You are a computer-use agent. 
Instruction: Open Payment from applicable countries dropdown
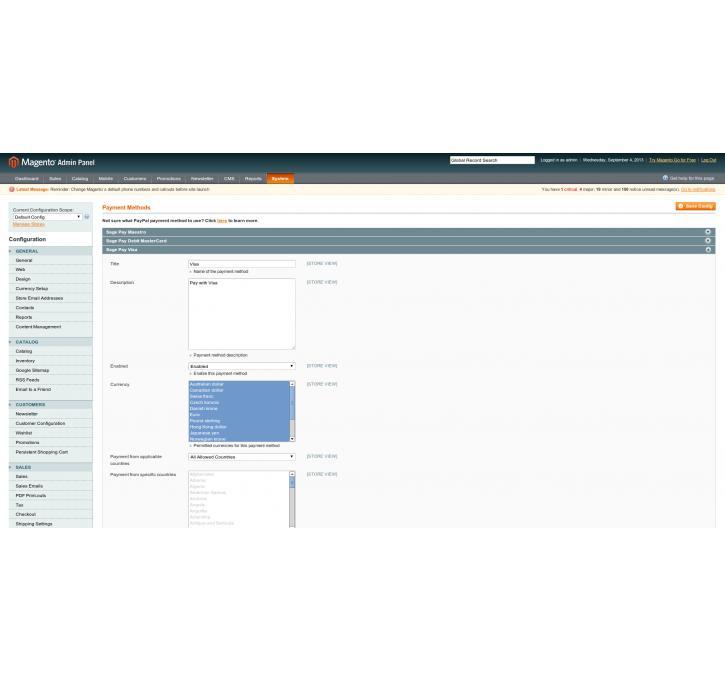[x=242, y=457]
